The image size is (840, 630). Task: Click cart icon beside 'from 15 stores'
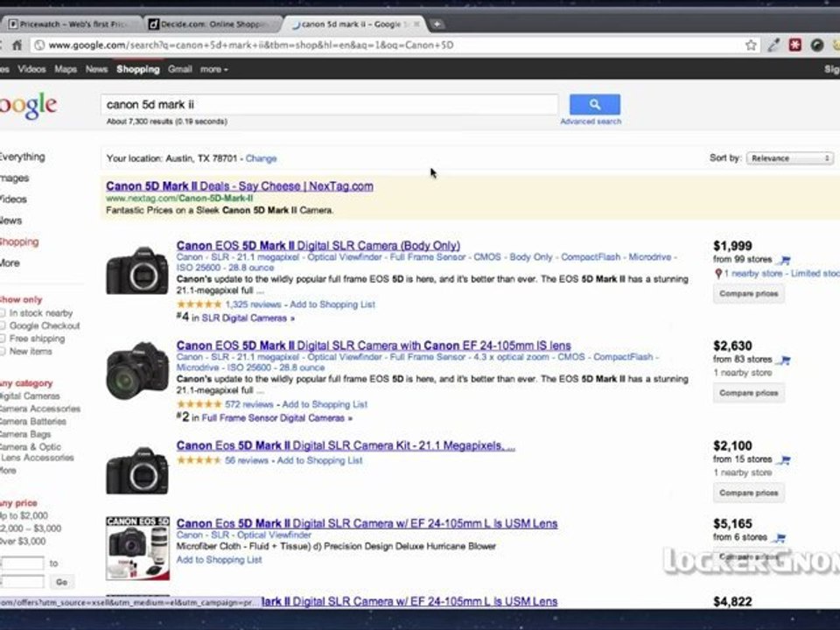click(x=785, y=459)
